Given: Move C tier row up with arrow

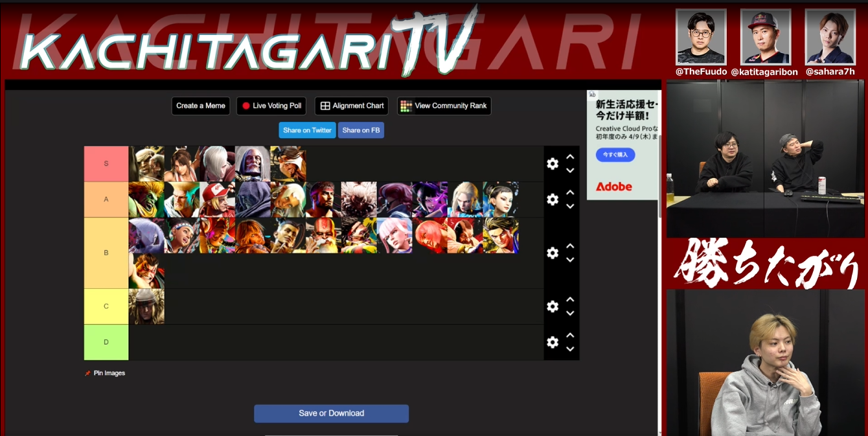Looking at the screenshot, I should [570, 299].
